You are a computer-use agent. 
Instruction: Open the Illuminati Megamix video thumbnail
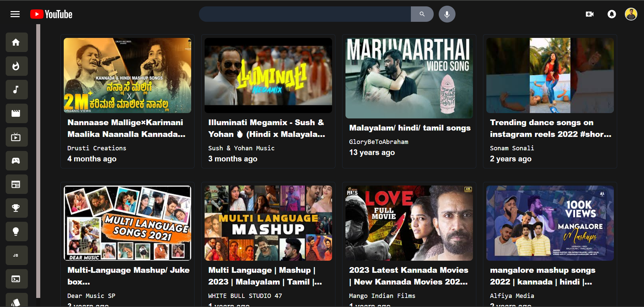click(x=268, y=75)
